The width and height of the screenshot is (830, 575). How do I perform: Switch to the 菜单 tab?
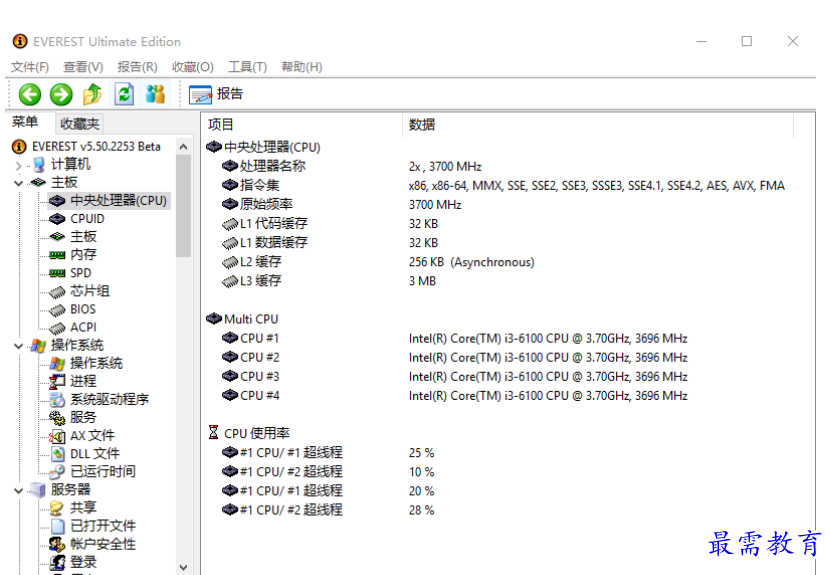point(25,122)
